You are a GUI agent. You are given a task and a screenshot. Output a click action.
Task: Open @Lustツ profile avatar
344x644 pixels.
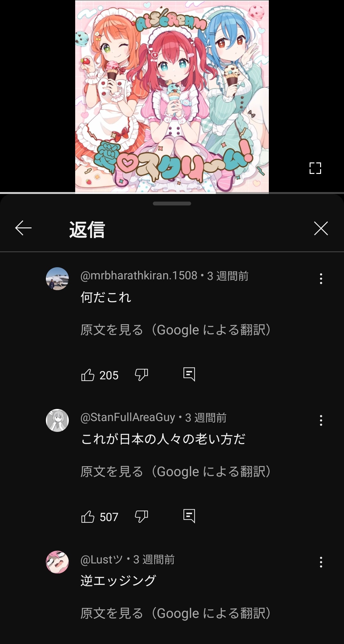pyautogui.click(x=57, y=562)
